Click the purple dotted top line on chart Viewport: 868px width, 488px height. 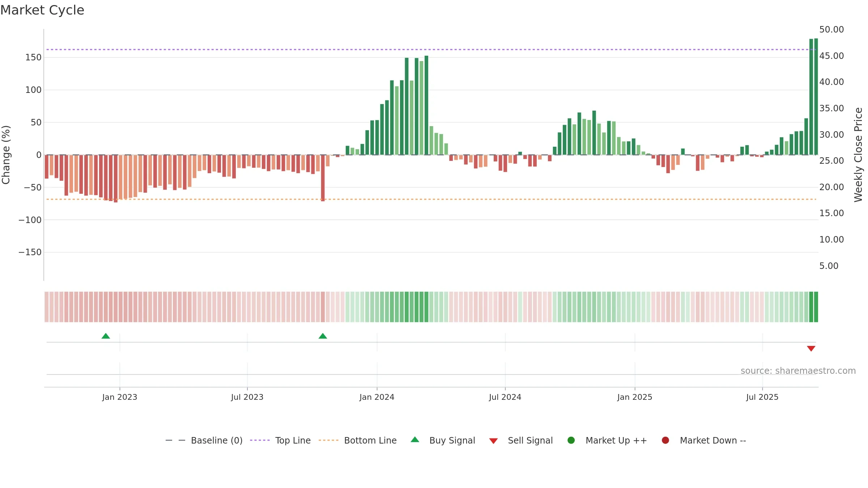(431, 50)
